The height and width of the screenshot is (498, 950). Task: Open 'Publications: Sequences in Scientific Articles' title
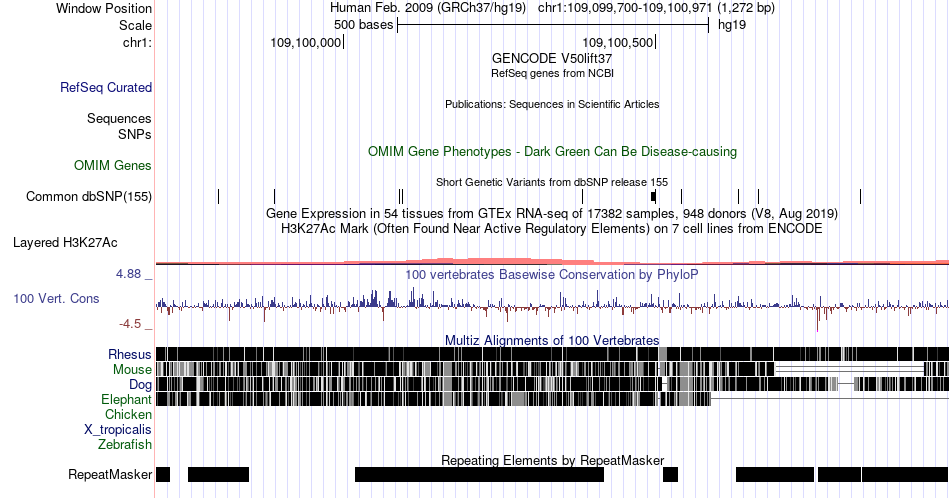pyautogui.click(x=552, y=104)
